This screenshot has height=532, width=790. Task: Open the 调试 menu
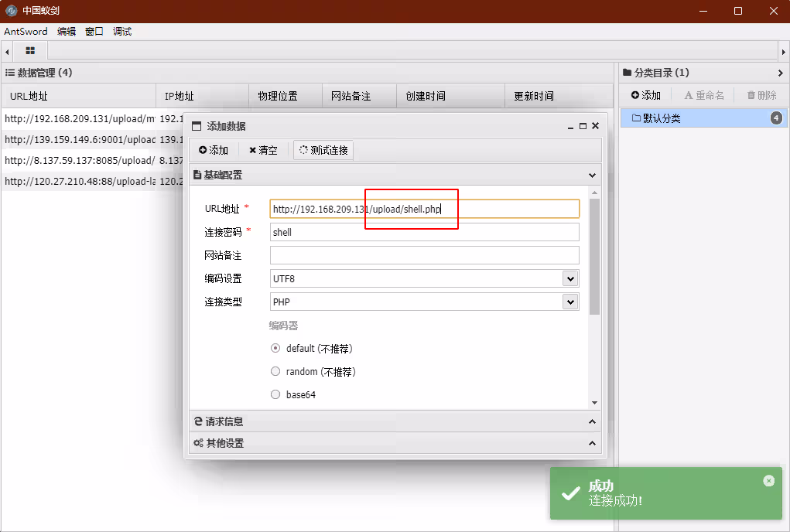[x=121, y=32]
